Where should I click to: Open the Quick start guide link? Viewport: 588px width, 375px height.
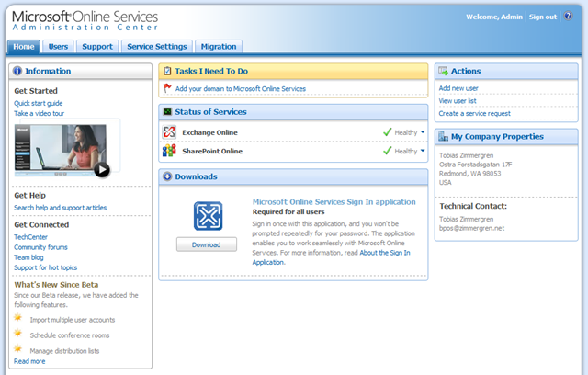[x=39, y=103]
